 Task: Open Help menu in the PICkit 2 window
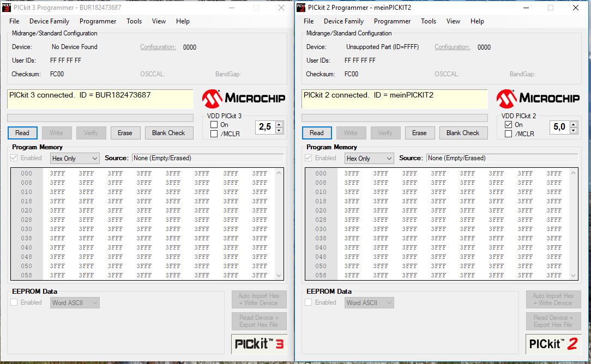click(477, 21)
